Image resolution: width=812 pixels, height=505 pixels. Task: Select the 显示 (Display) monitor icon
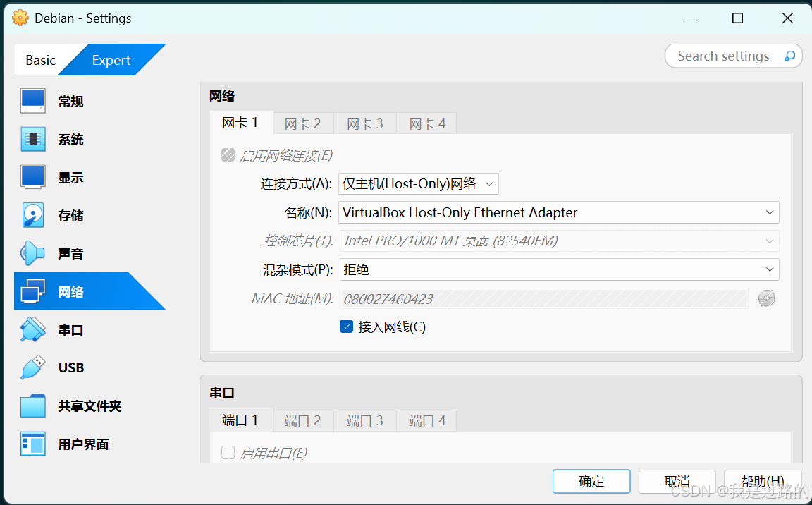[x=32, y=177]
